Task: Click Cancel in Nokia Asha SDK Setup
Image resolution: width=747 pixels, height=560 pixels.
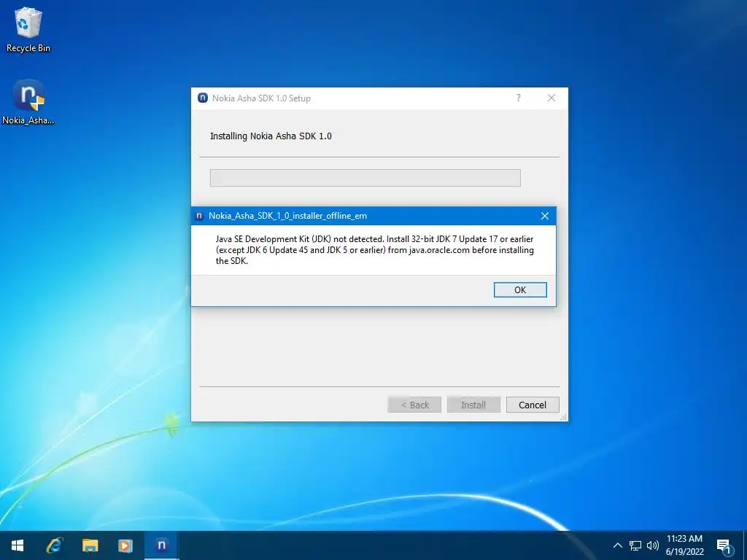Action: coord(532,405)
